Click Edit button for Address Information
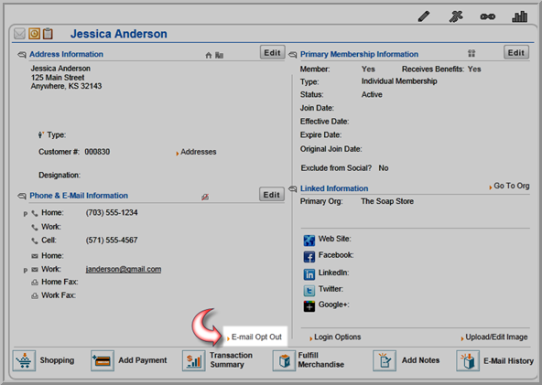 (272, 53)
